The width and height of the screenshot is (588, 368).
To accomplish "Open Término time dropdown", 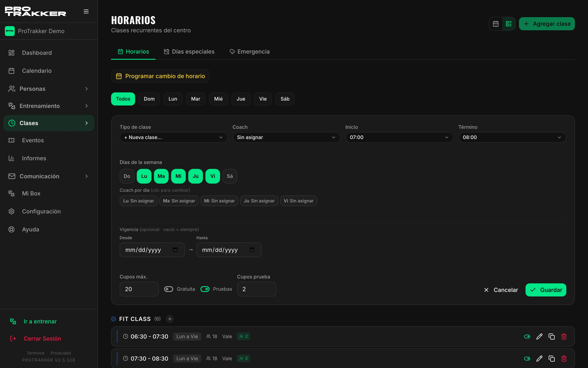I will pyautogui.click(x=512, y=137).
